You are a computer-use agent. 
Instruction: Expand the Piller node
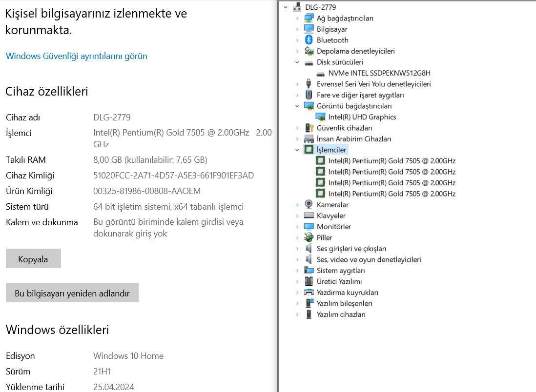(x=297, y=237)
